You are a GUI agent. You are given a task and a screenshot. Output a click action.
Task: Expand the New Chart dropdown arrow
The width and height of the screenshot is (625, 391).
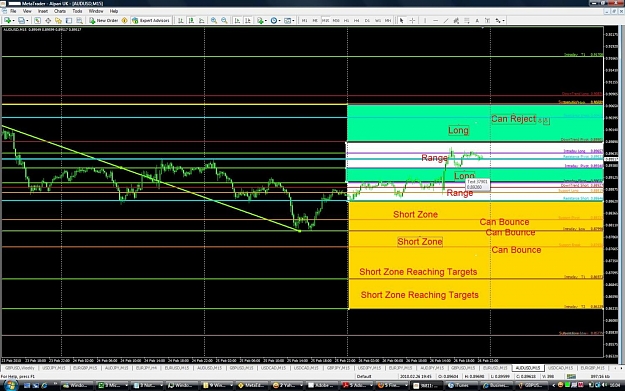pyautogui.click(x=14, y=20)
